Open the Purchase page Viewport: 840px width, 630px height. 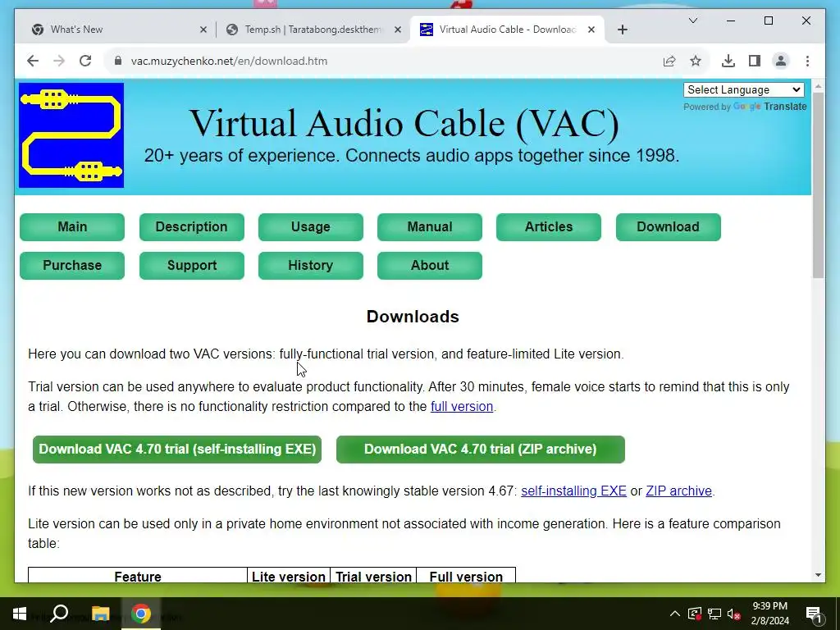tap(72, 265)
